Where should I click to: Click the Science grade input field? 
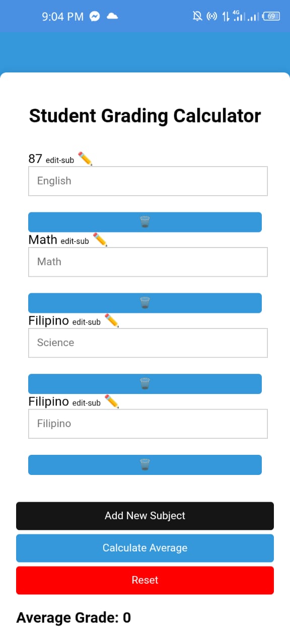coord(148,343)
